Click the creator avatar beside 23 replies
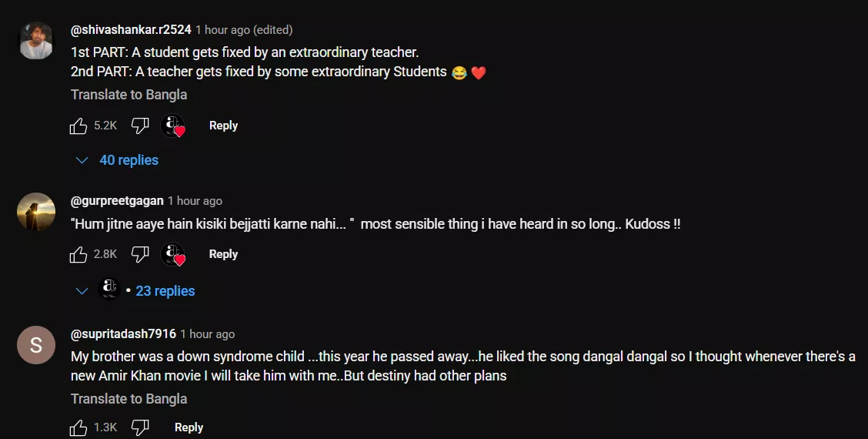This screenshot has height=439, width=868. click(110, 290)
